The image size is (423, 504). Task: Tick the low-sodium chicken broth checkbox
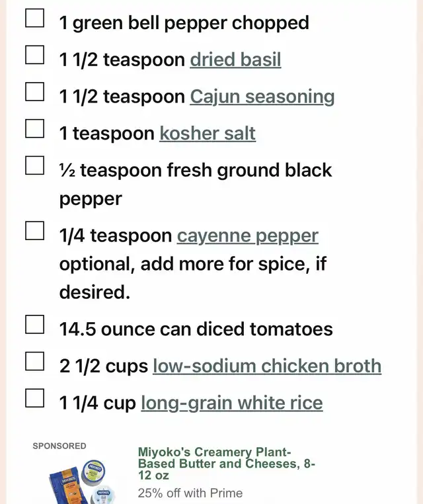point(35,361)
